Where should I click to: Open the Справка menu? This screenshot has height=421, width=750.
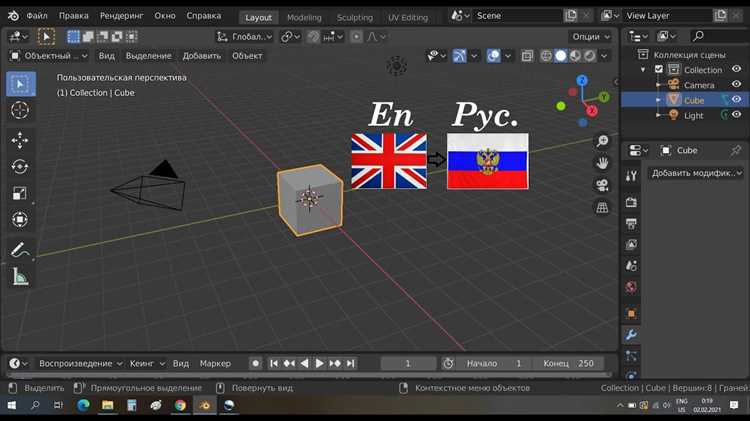coord(204,16)
